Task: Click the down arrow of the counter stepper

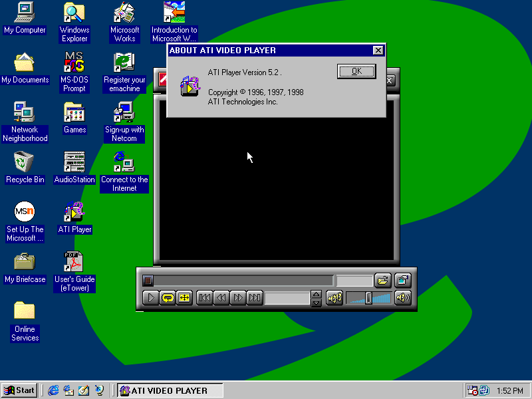Action: click(317, 303)
